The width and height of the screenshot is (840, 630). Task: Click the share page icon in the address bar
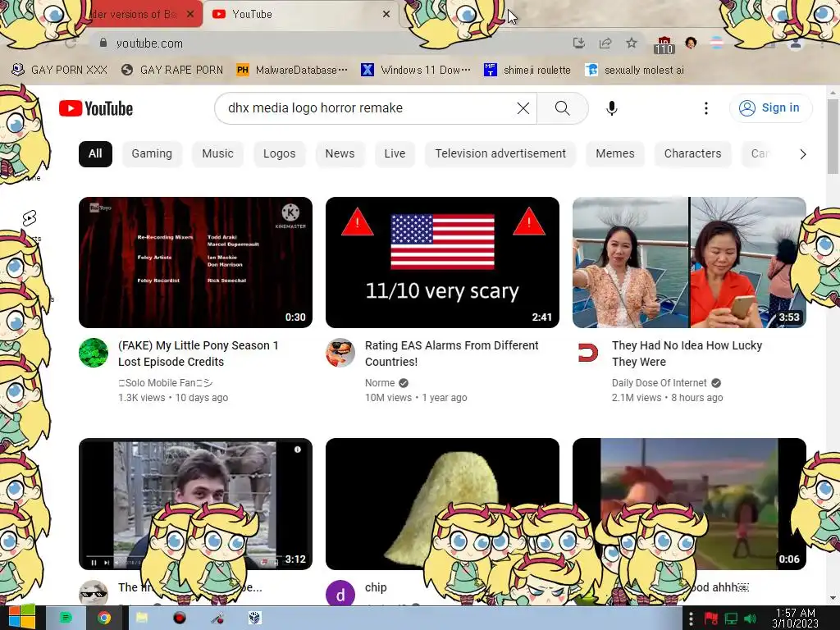click(605, 43)
